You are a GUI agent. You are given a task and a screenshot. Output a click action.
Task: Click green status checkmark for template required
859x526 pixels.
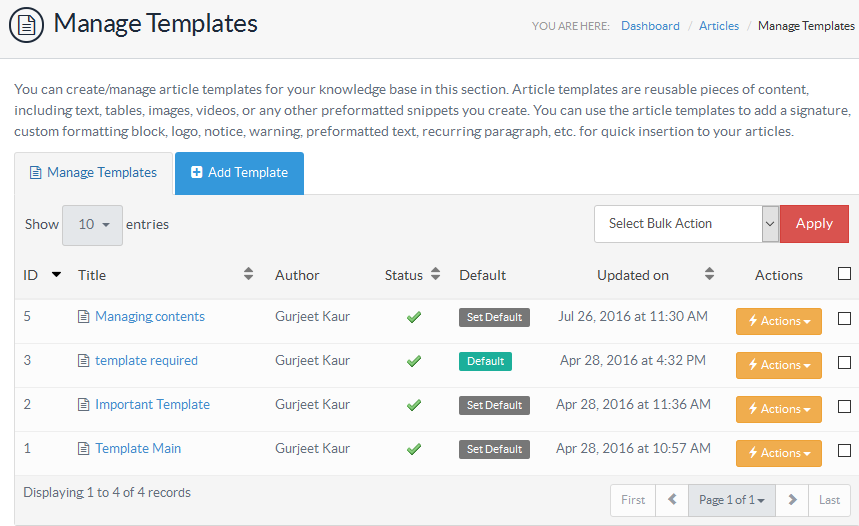click(414, 361)
